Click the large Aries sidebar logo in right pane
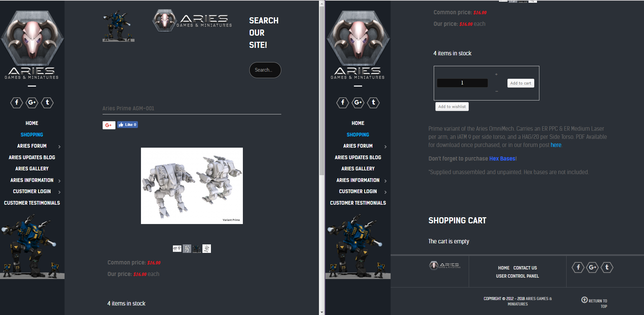 pos(358,45)
